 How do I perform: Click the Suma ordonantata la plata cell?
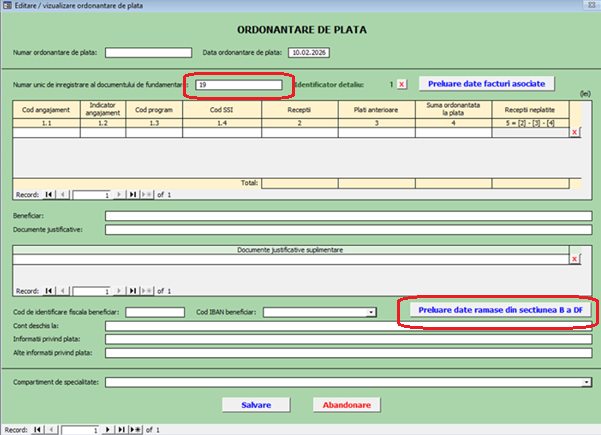coord(453,133)
